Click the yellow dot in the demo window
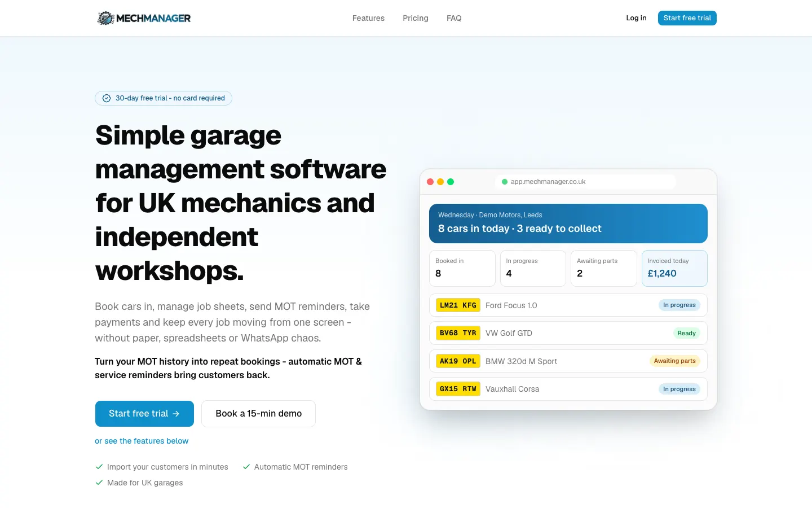The image size is (812, 508). click(x=440, y=182)
